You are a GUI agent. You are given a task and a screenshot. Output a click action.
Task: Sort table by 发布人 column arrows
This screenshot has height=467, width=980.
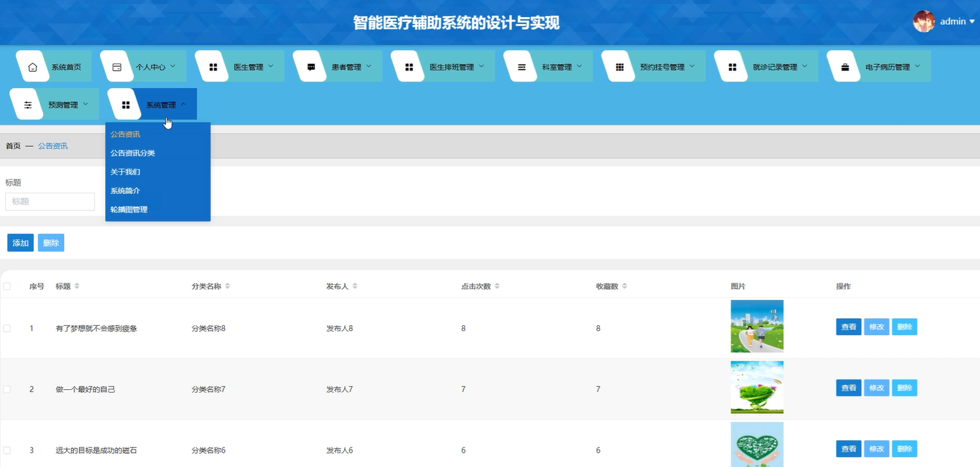pos(354,287)
